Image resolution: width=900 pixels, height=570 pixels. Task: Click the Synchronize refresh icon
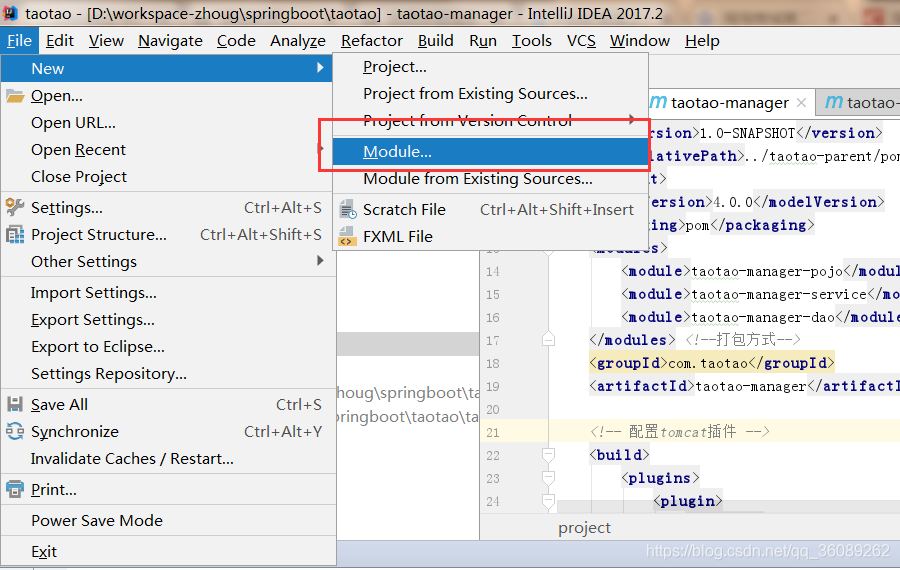[15, 431]
